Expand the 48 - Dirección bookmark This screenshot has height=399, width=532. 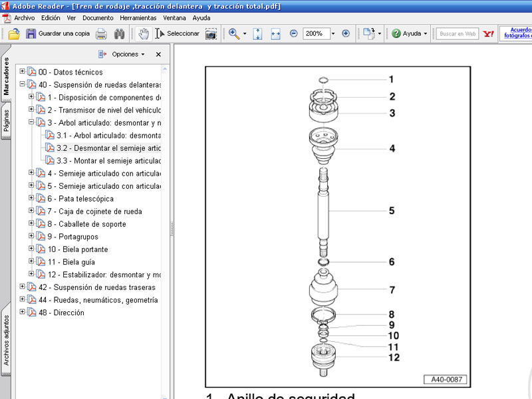point(22,312)
